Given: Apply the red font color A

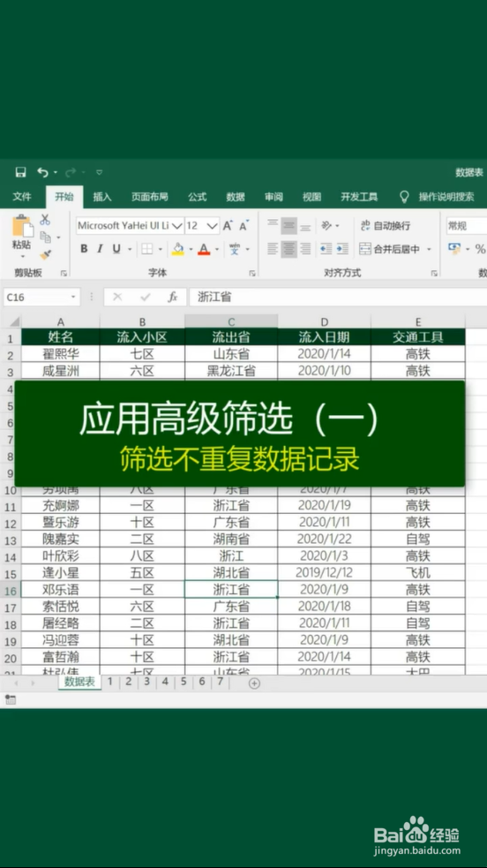Looking at the screenshot, I should (x=204, y=249).
